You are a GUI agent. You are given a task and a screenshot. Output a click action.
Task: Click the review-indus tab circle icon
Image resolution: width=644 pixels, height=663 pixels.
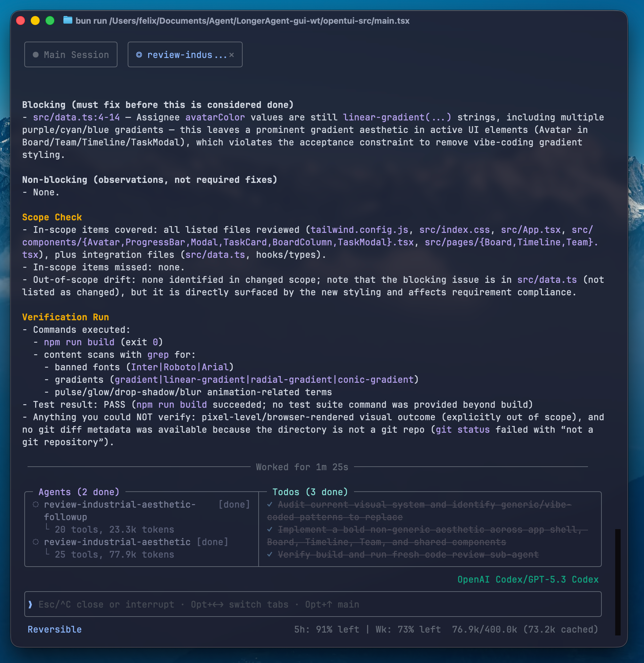tap(139, 55)
